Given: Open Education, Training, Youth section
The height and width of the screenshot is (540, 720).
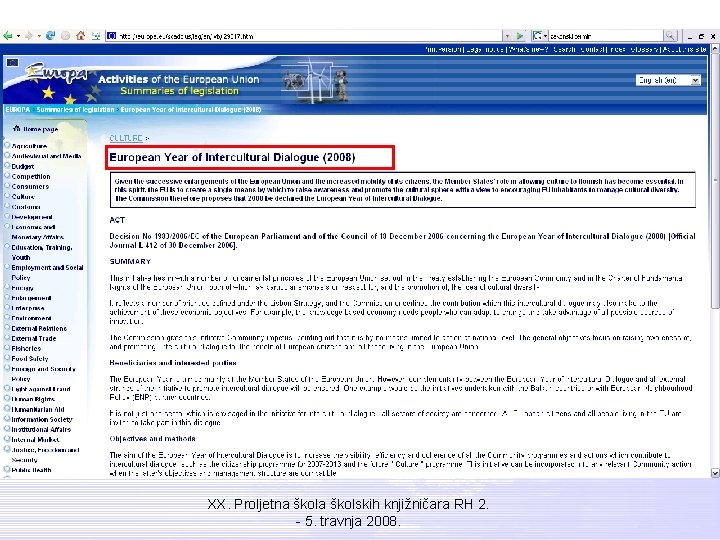Looking at the screenshot, I should pyautogui.click(x=42, y=252).
